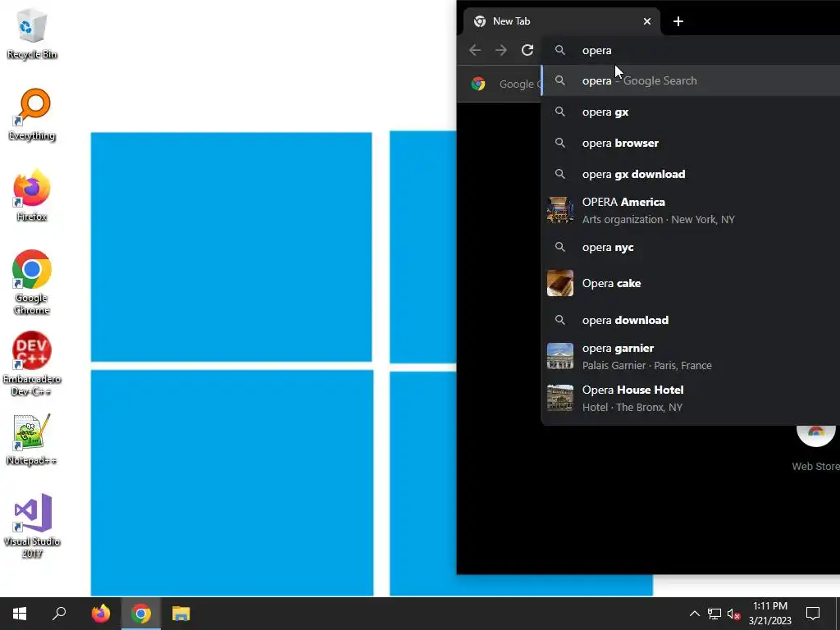The height and width of the screenshot is (630, 840).
Task: Open the clock showing 1:11 PM
Action: 769,614
